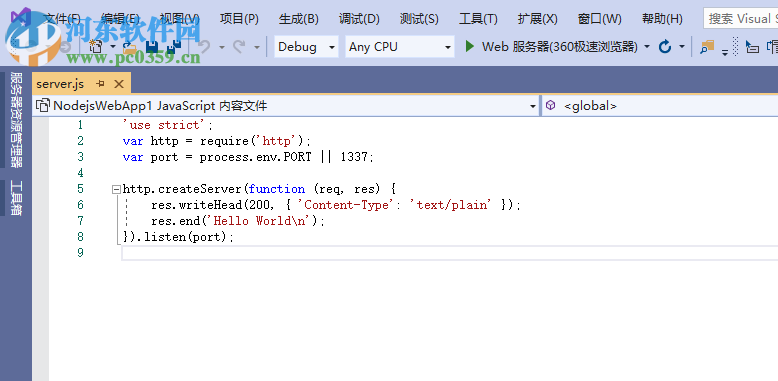778x381 pixels.
Task: Click line number 5 in the margin
Action: click(80, 189)
